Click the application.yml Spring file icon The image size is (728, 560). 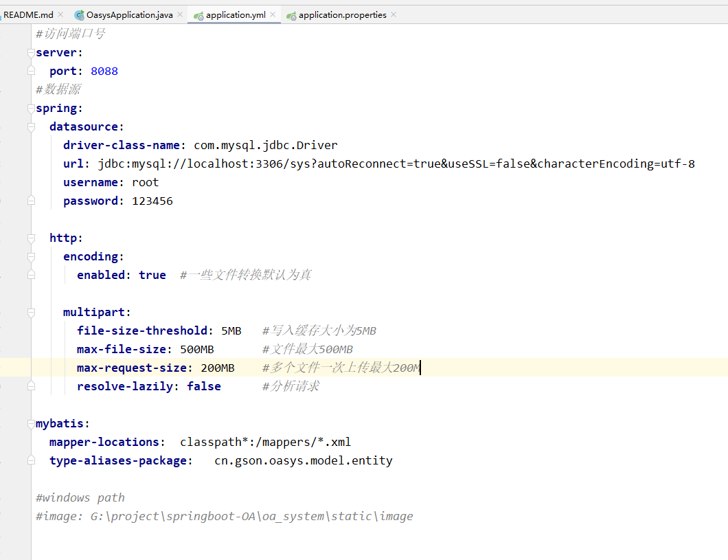(198, 16)
